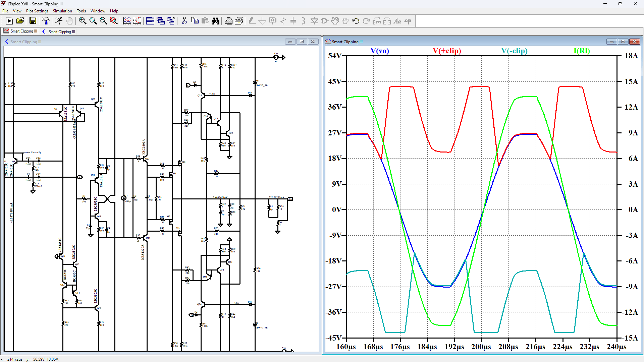Switch to the waveform Smart Clipping III tab

20,31
